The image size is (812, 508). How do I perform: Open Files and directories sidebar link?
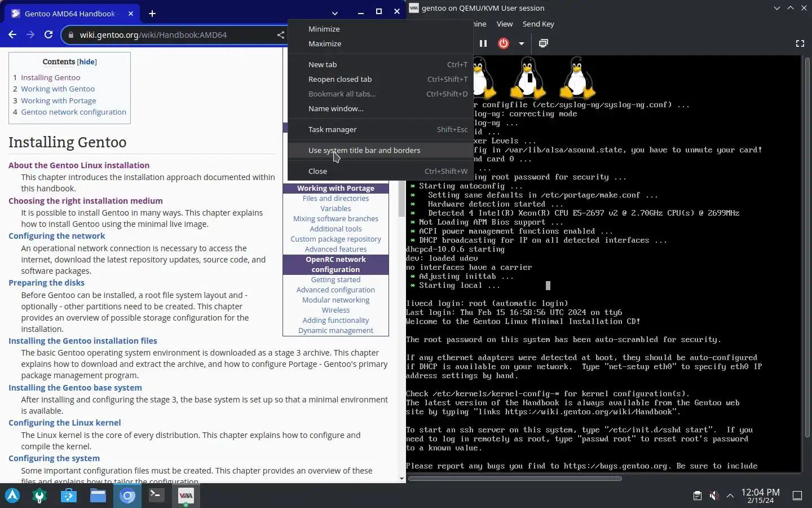(x=336, y=198)
